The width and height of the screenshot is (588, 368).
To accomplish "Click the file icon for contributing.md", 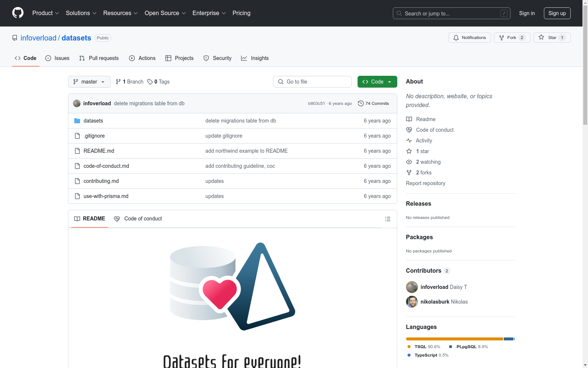I will (77, 181).
